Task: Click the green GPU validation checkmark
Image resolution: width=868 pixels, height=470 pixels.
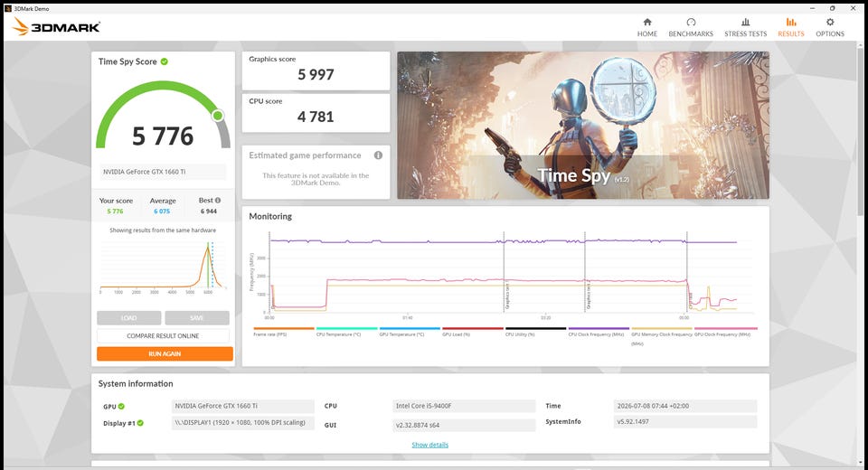Action: coord(121,407)
